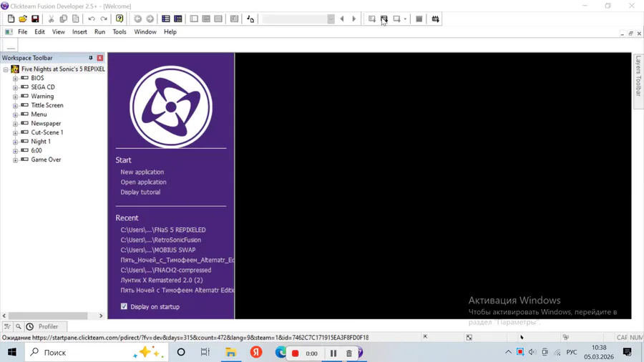Click the Save floppy disk icon
This screenshot has width=644, height=362.
35,19
